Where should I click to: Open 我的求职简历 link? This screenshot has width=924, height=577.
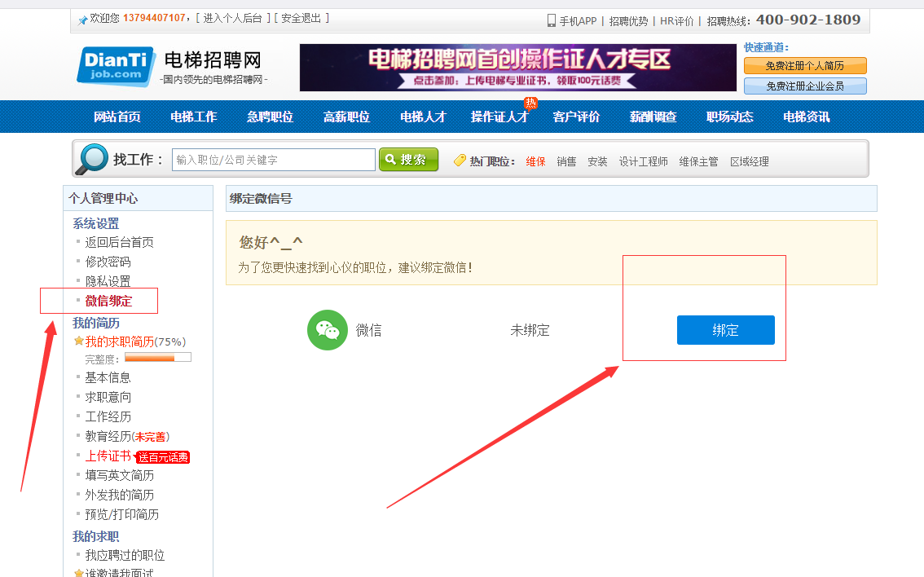(x=120, y=341)
